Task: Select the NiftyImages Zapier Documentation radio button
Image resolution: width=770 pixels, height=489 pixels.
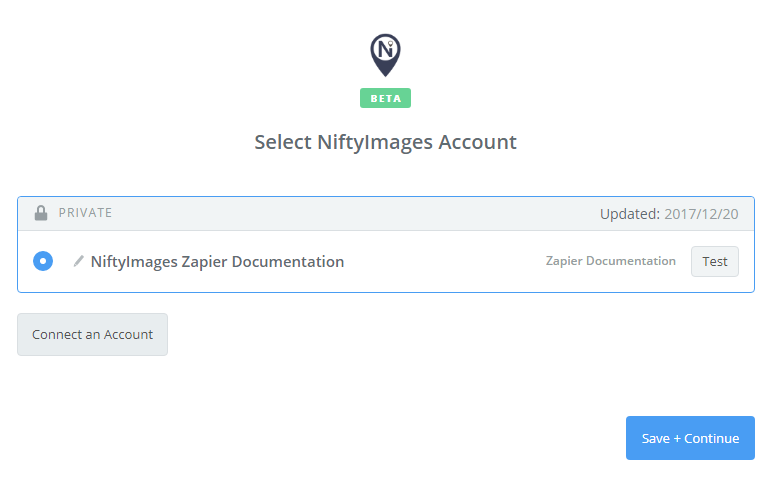Action: pos(43,261)
